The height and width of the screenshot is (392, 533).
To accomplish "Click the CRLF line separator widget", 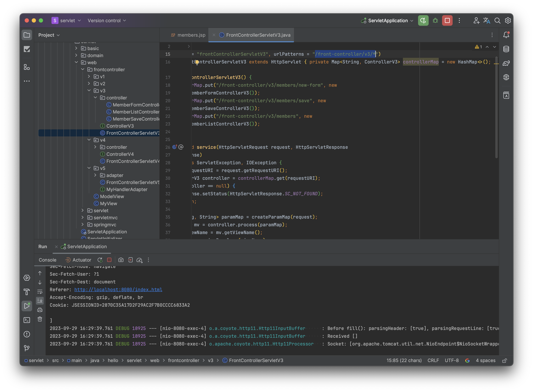I will pyautogui.click(x=433, y=360).
